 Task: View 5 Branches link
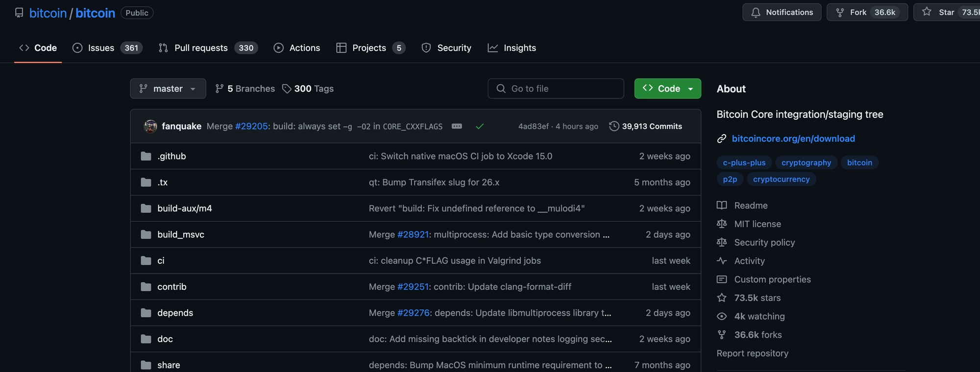click(245, 89)
